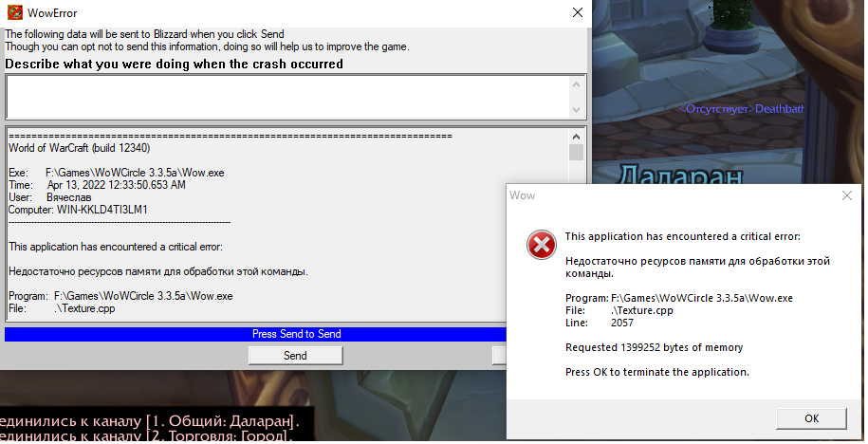Viewport: 868px width, 444px height.
Task: Close the Wow critical error dialog
Action: pos(846,195)
